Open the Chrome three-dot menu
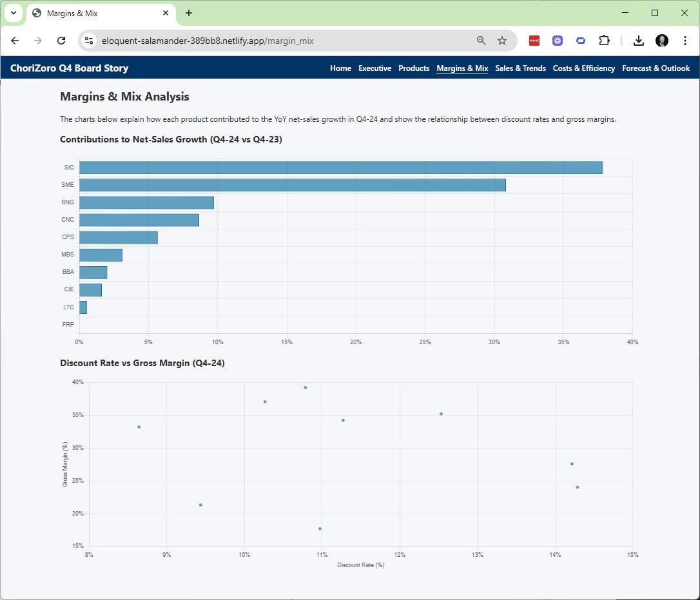Image resolution: width=700 pixels, height=600 pixels. click(685, 41)
